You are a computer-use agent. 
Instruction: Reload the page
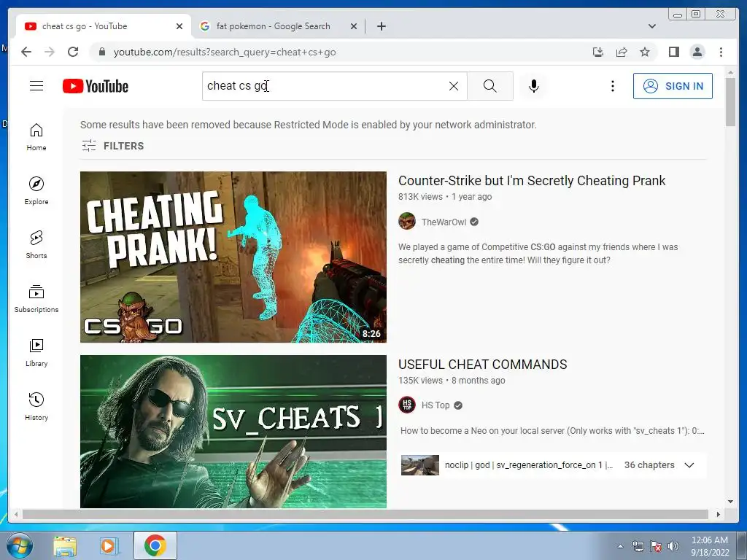coord(73,52)
